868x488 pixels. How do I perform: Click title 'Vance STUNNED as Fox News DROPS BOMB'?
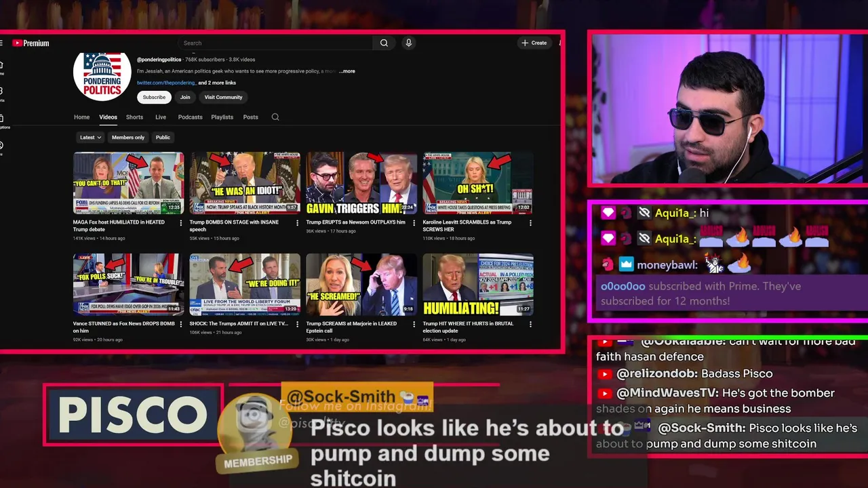124,327
